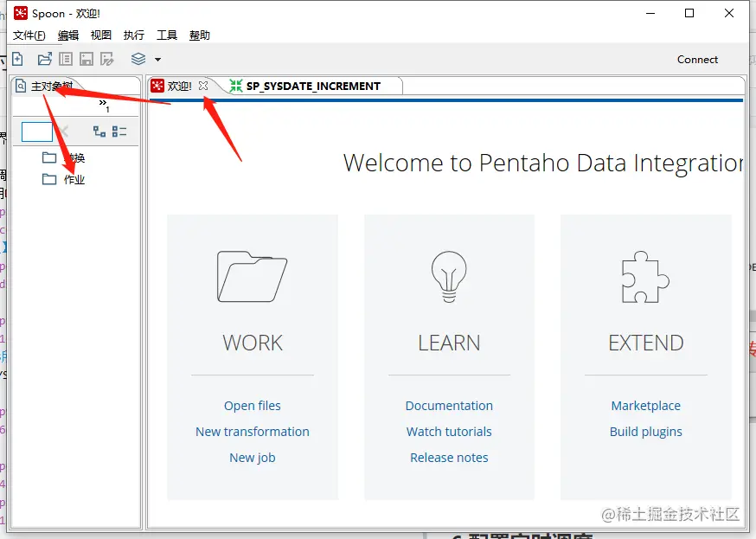
Task: Close the Spoon window
Action: click(729, 13)
